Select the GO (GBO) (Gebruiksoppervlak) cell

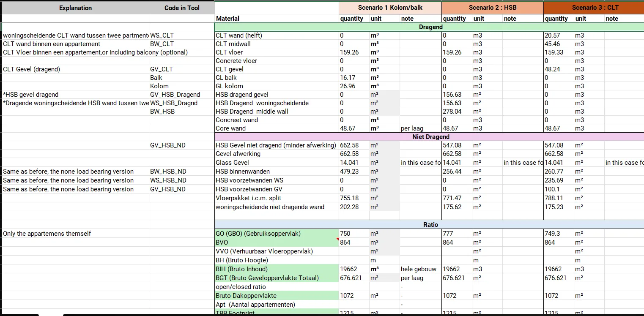277,234
